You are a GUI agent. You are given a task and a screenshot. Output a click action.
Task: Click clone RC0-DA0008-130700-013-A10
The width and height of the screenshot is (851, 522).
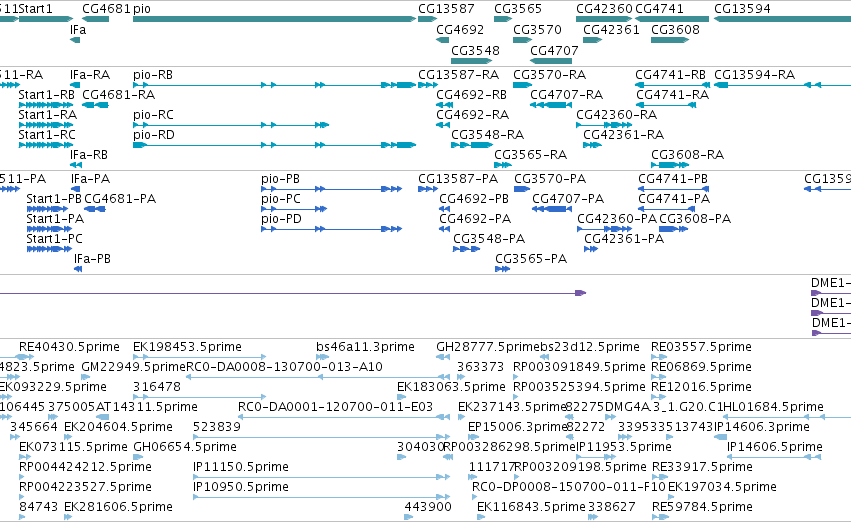pyautogui.click(x=284, y=367)
